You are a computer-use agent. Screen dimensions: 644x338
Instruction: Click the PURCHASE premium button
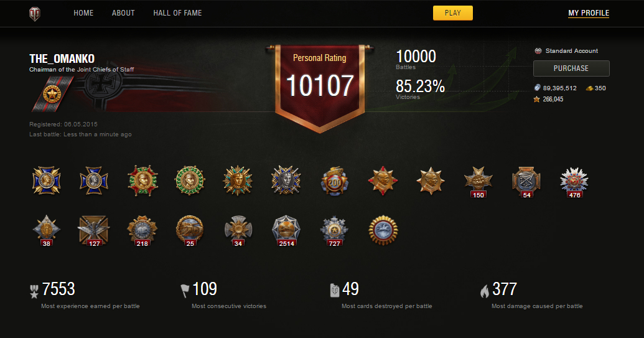click(571, 68)
